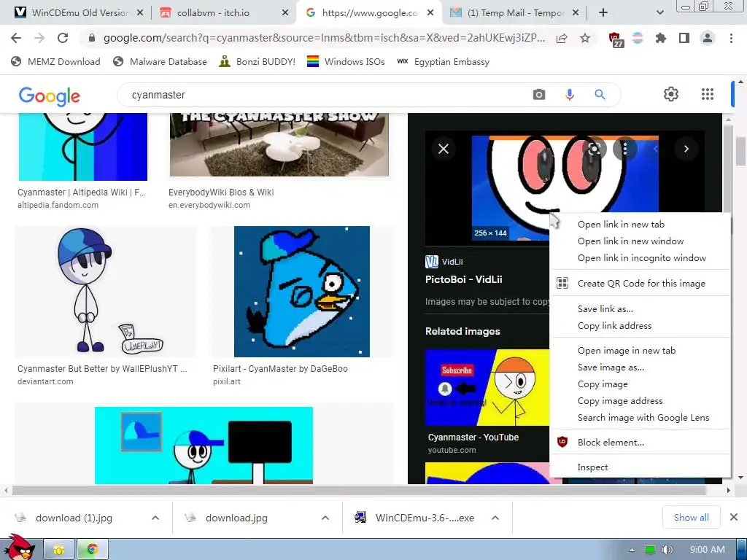Open the Chrome three-dot menu

coord(731,38)
